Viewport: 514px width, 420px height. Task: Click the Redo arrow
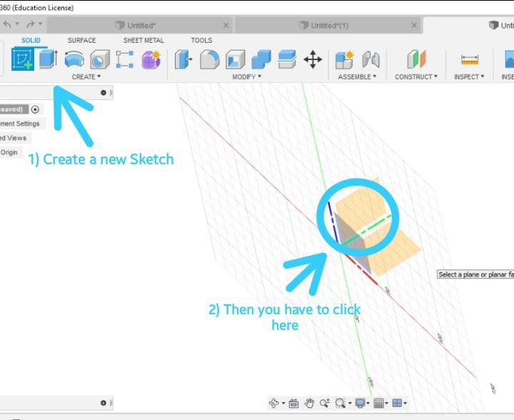pos(31,24)
